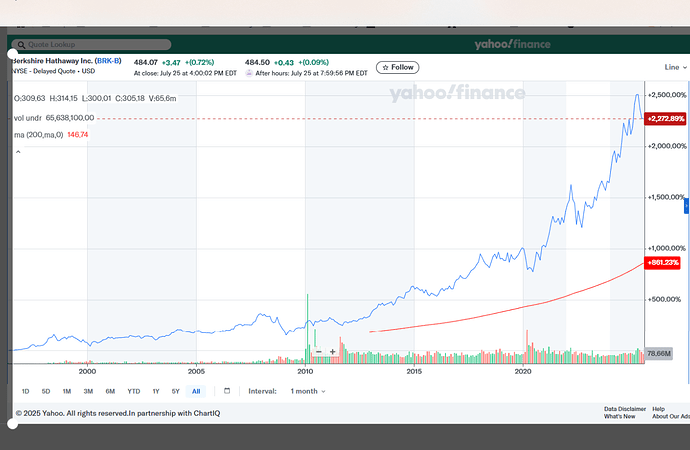690x450 pixels.
Task: Select the 5D range
Action: coord(46,391)
